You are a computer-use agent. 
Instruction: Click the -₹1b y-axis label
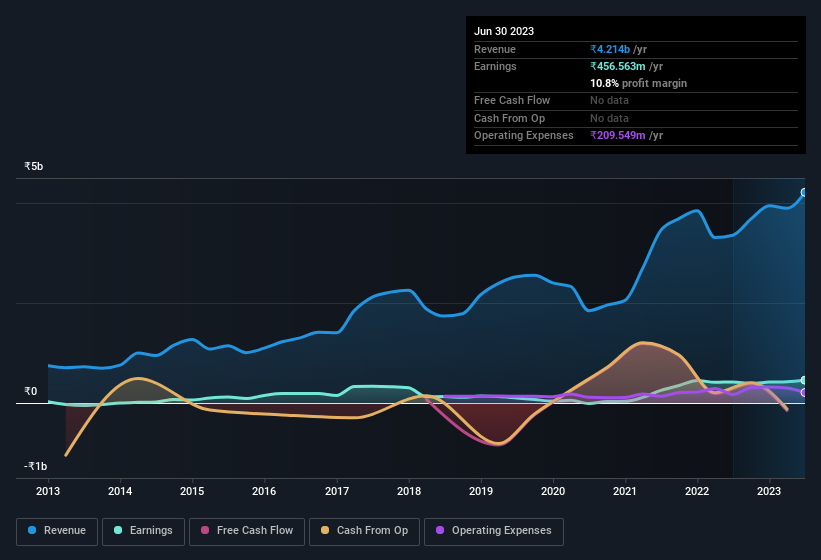pyautogui.click(x=35, y=466)
